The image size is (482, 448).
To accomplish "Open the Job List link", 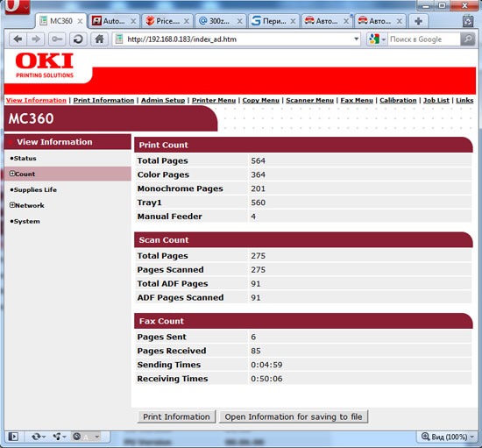I will (x=436, y=100).
